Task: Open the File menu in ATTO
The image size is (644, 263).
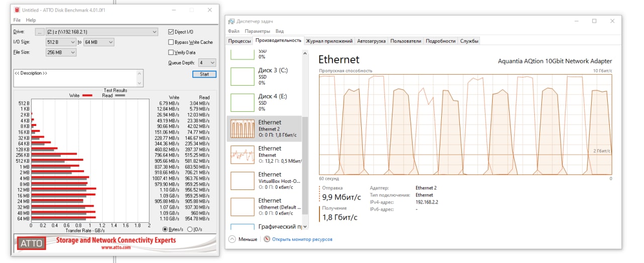Action: pyautogui.click(x=17, y=20)
